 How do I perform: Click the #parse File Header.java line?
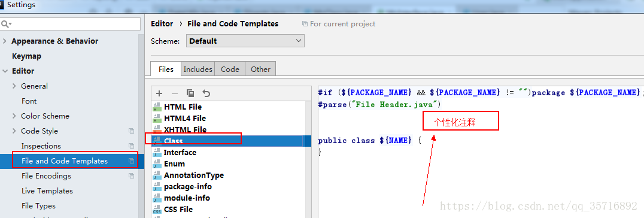click(x=379, y=104)
